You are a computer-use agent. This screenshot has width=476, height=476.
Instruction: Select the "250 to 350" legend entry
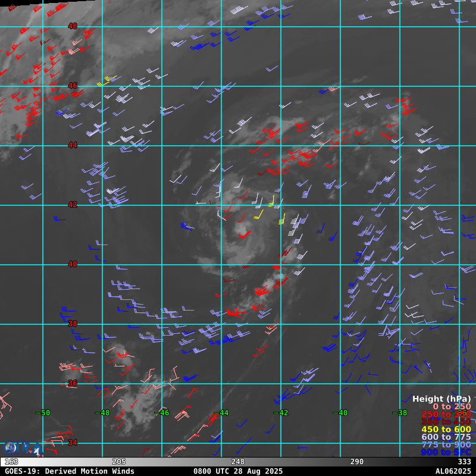(446, 414)
